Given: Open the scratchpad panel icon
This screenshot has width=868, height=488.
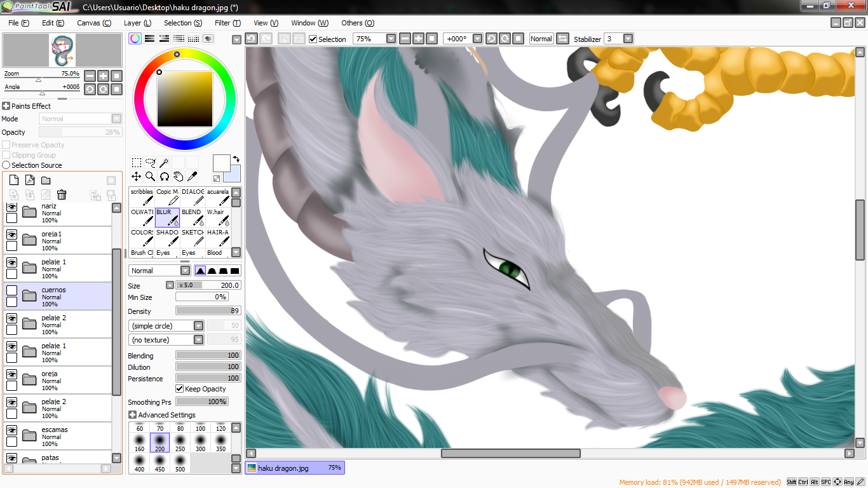Looking at the screenshot, I should [208, 39].
